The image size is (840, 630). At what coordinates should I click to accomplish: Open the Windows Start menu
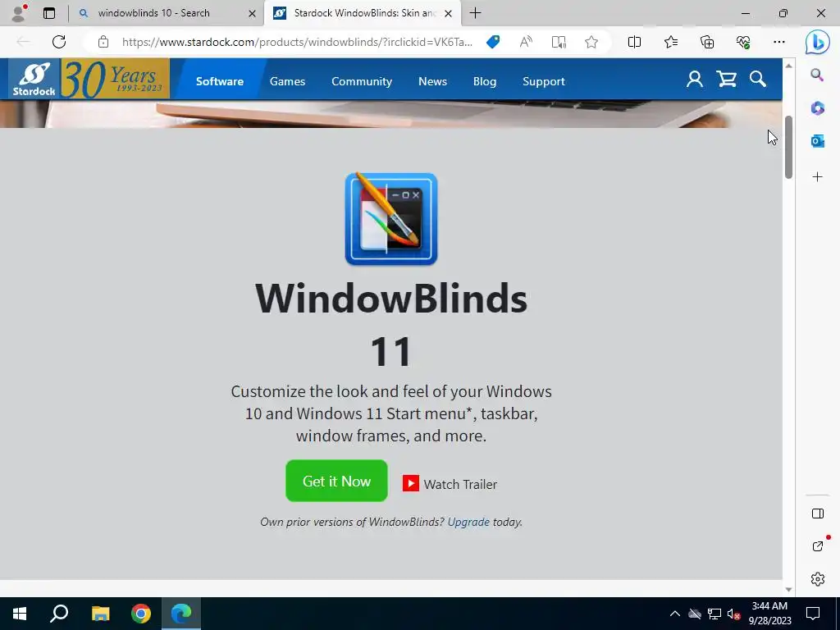[x=20, y=614]
